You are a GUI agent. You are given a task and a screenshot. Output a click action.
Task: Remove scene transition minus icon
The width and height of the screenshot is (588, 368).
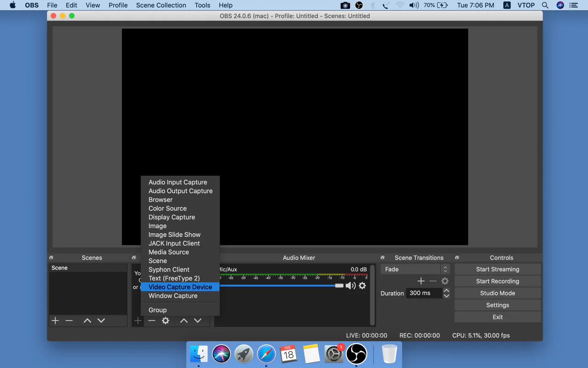click(433, 281)
